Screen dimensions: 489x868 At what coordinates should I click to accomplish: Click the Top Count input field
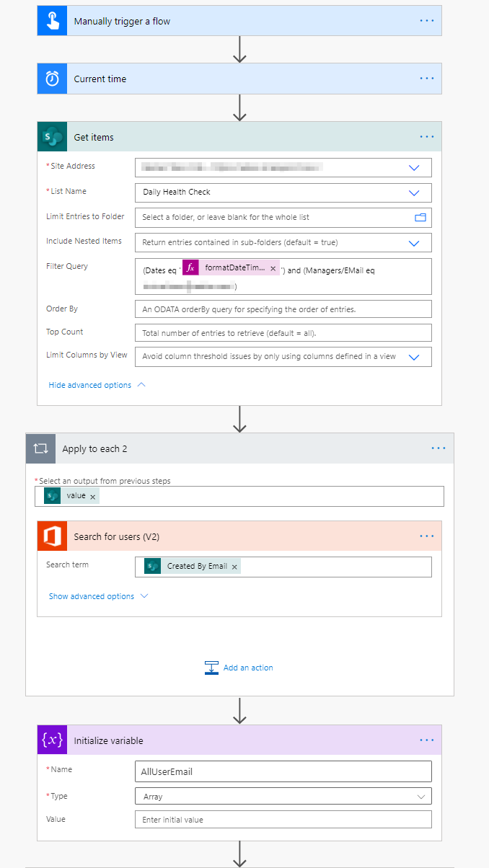pos(283,333)
